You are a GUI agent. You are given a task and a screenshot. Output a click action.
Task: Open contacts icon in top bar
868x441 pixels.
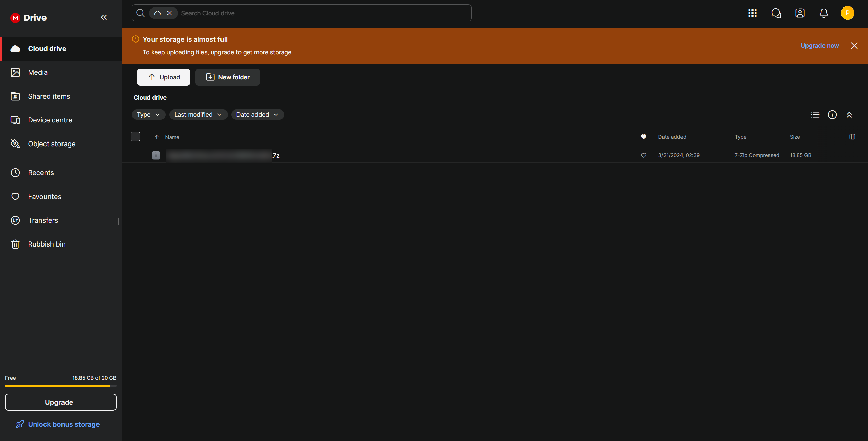coord(800,13)
